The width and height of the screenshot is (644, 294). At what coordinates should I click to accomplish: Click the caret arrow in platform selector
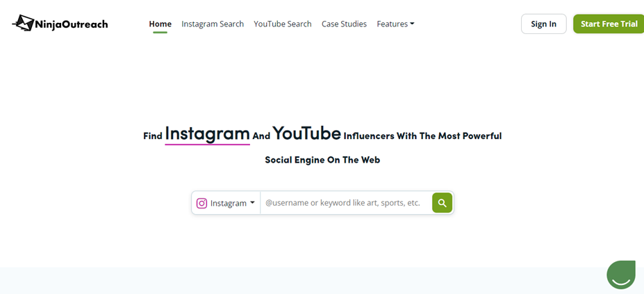251,203
